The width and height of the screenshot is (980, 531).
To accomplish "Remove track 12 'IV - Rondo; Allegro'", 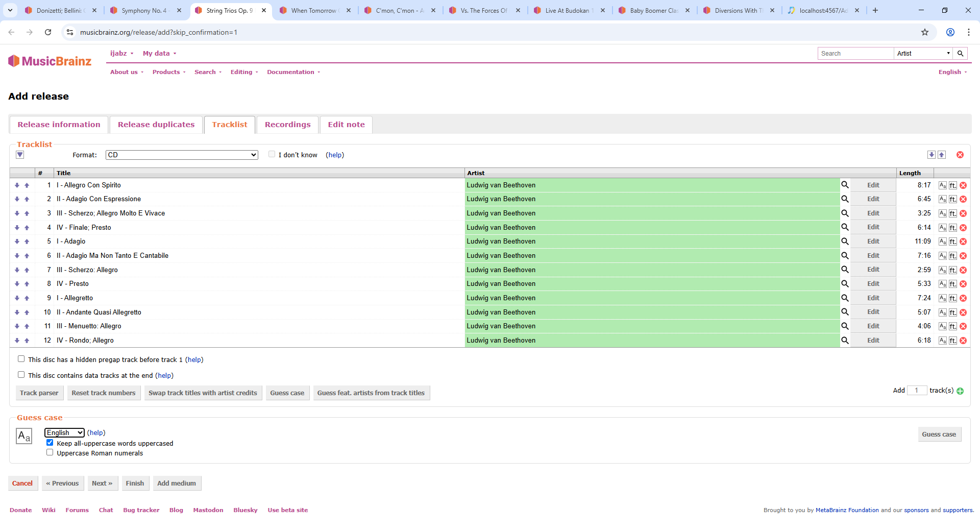I will point(963,341).
